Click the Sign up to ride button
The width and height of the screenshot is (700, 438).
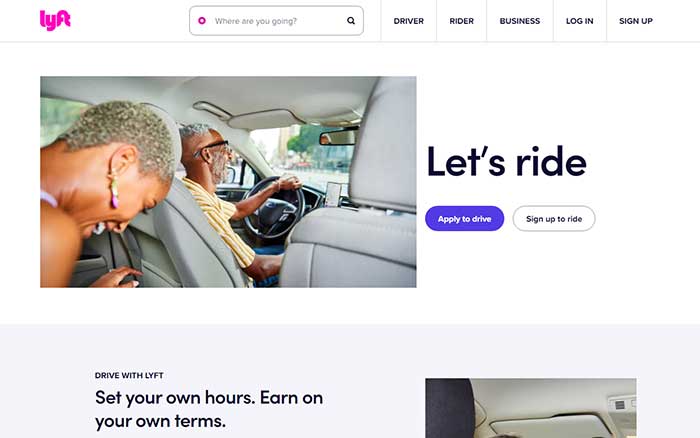click(554, 219)
